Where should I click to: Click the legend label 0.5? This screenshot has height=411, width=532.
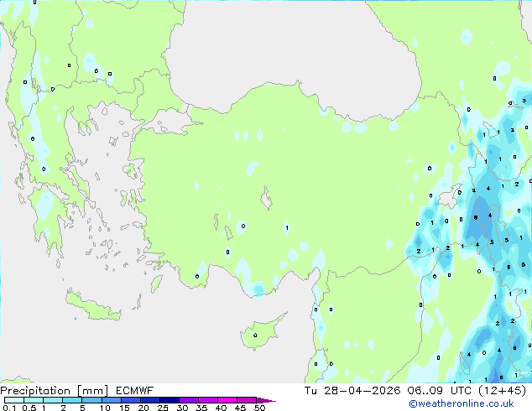coord(29,408)
